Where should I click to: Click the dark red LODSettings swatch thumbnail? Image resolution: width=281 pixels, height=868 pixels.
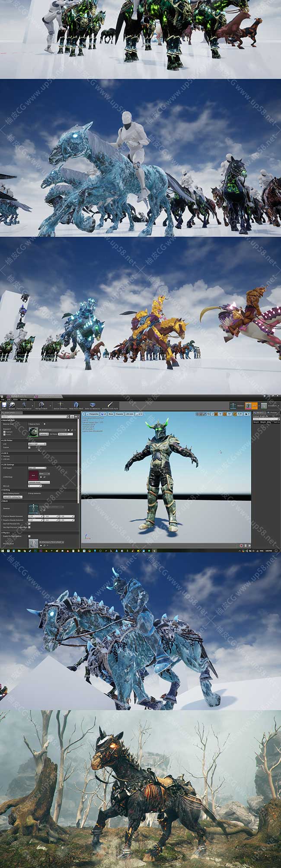[x=33, y=475]
